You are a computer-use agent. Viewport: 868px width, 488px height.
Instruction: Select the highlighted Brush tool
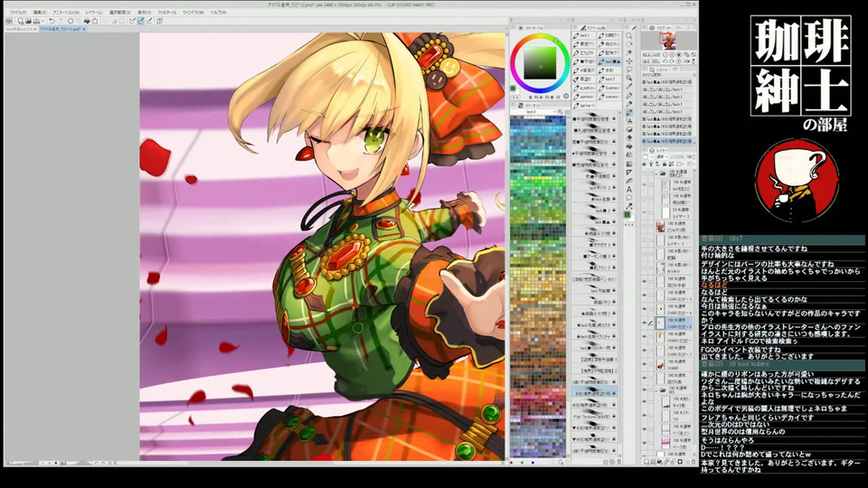coord(629,112)
